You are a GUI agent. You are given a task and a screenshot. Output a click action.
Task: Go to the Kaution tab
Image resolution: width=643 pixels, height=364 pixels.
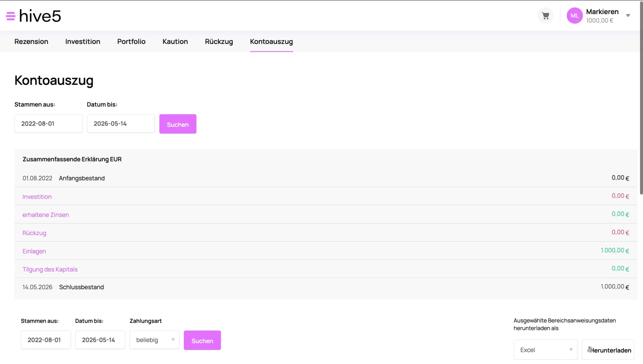point(175,42)
